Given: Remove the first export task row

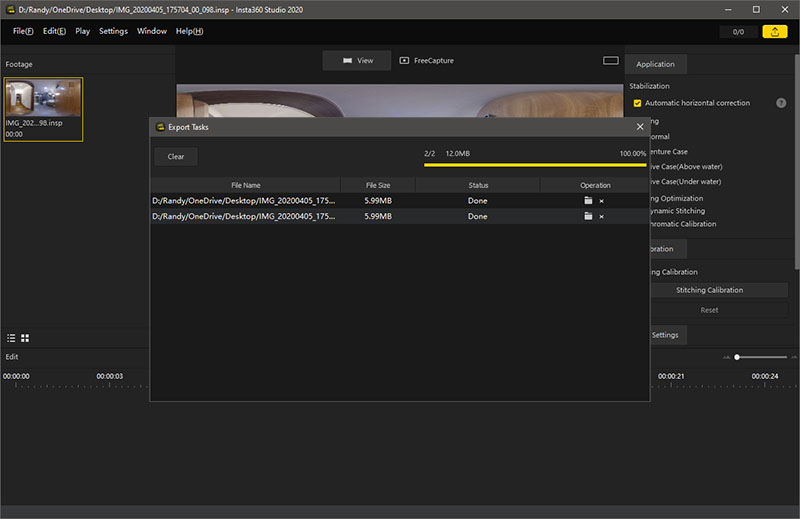Looking at the screenshot, I should pyautogui.click(x=602, y=201).
